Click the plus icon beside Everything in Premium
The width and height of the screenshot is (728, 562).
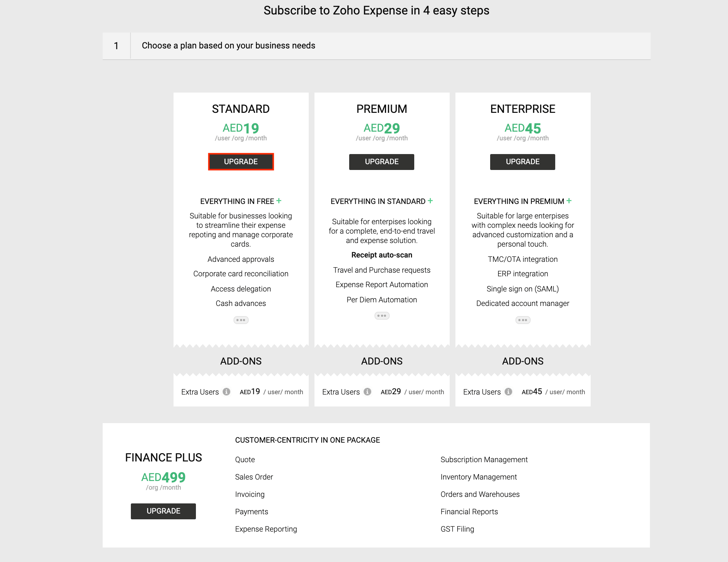click(569, 201)
